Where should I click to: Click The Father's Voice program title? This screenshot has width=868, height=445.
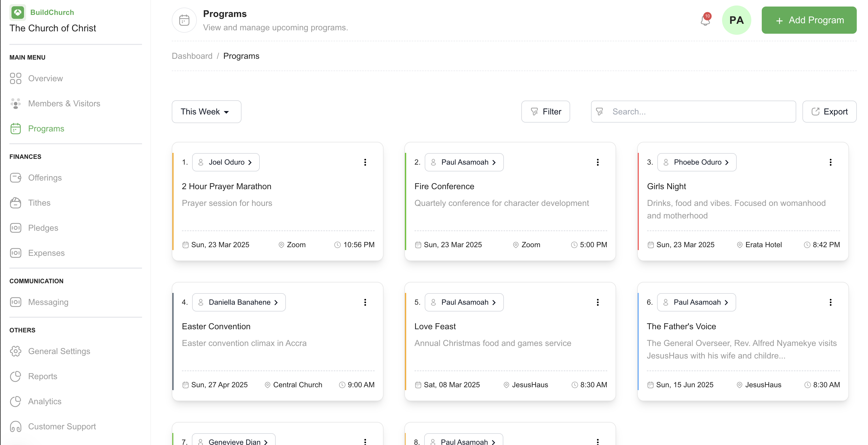coord(681,326)
